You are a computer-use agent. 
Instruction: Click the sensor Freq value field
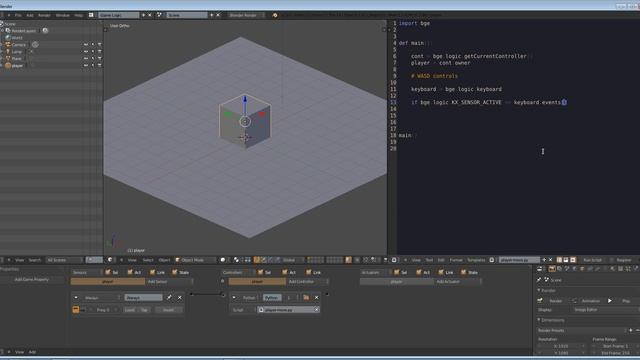pyautogui.click(x=103, y=310)
